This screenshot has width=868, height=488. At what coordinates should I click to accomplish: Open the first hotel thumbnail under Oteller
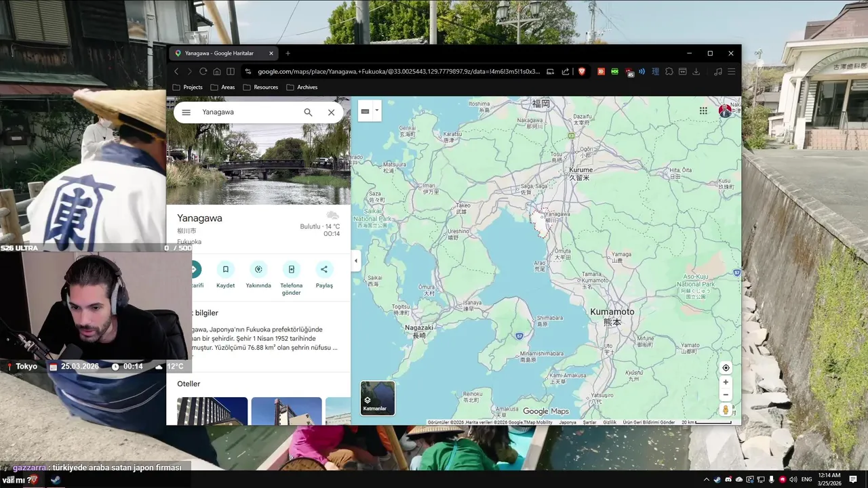click(x=212, y=411)
